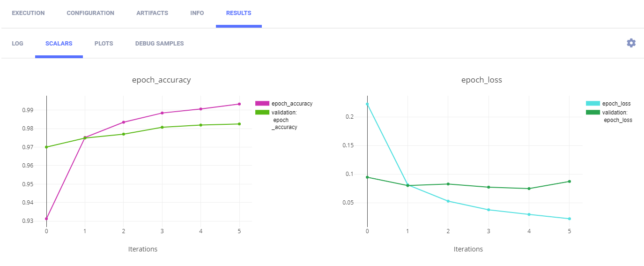Select the Scalars sub-tab
The width and height of the screenshot is (644, 266).
59,44
